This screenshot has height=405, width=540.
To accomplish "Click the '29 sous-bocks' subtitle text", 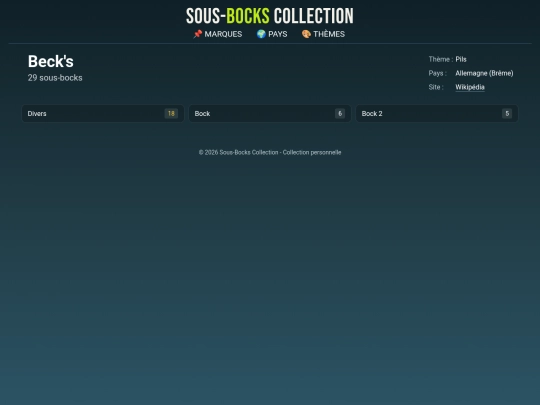I will pyautogui.click(x=55, y=78).
